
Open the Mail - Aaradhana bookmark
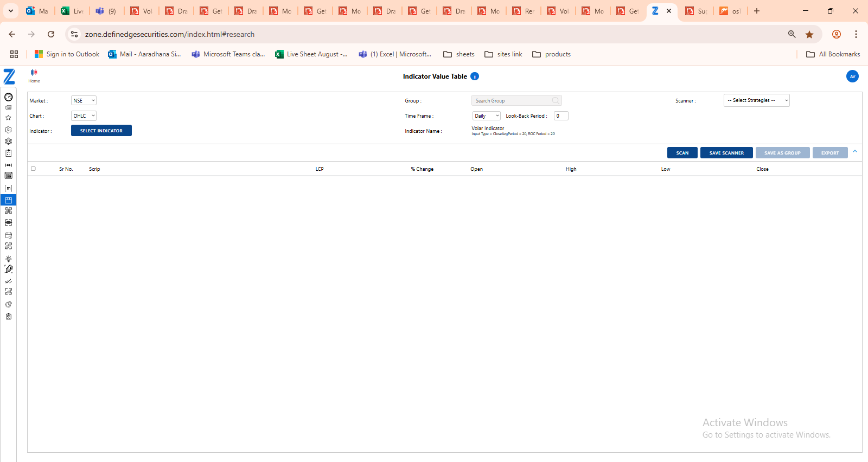pyautogui.click(x=144, y=54)
